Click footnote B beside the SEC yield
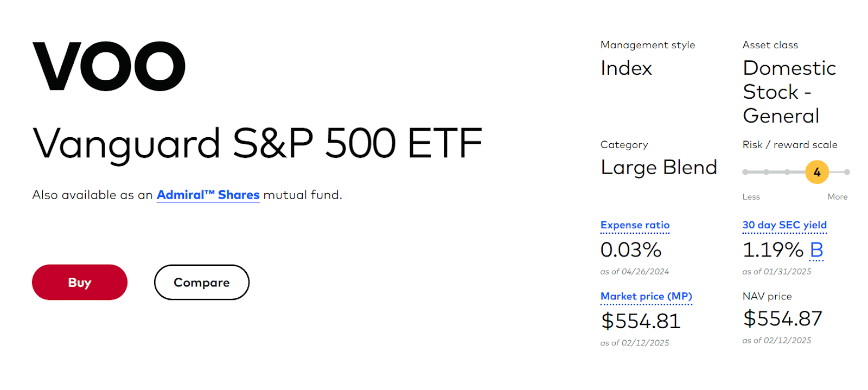Screen dimensions: 868x390 click(x=817, y=250)
